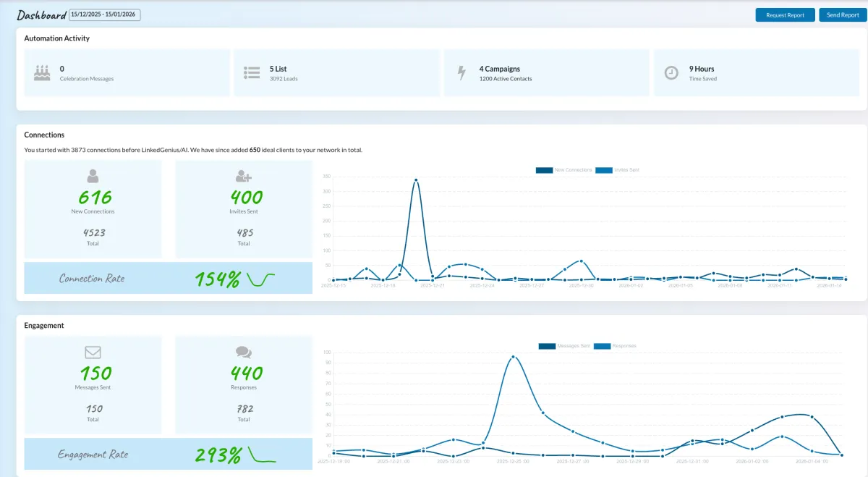
Task: Click the Celebration Messages icon
Action: 41,72
